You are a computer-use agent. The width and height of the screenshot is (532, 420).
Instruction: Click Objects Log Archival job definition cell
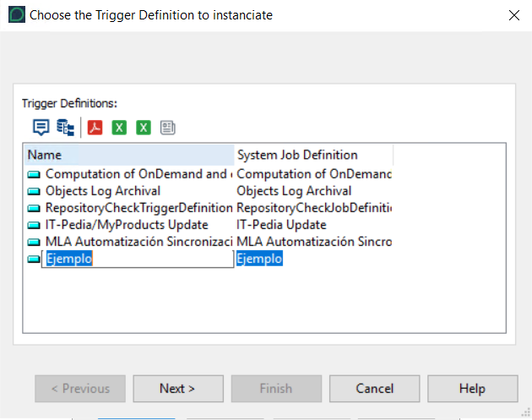click(294, 191)
